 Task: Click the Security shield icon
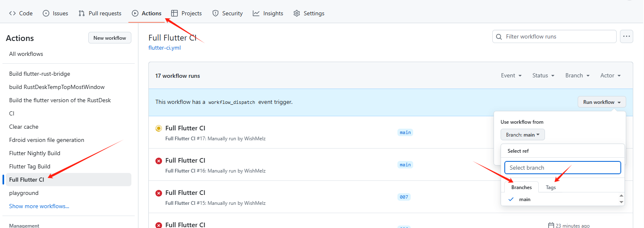click(x=215, y=13)
